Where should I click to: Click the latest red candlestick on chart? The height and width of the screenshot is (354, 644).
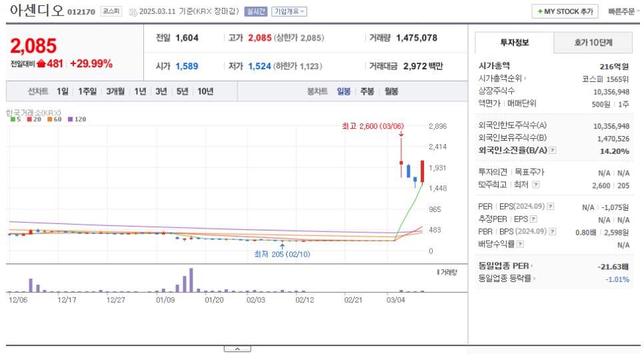[x=422, y=171]
